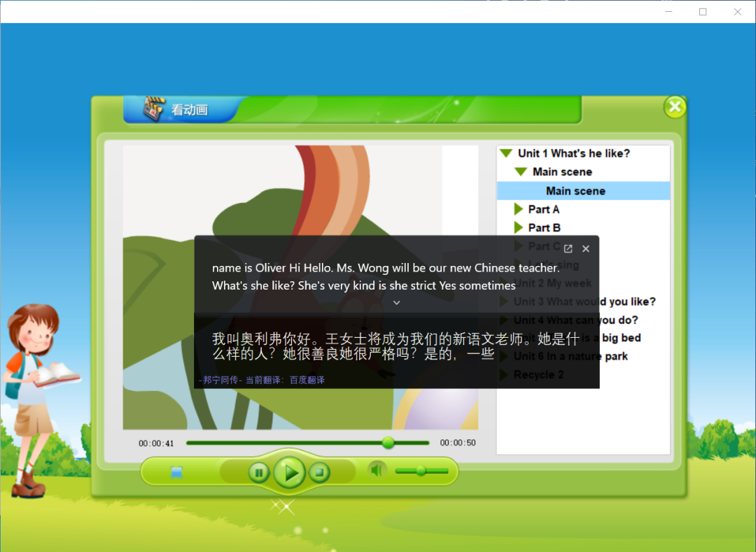
Task: Click the video progress slider handle
Action: [x=388, y=443]
